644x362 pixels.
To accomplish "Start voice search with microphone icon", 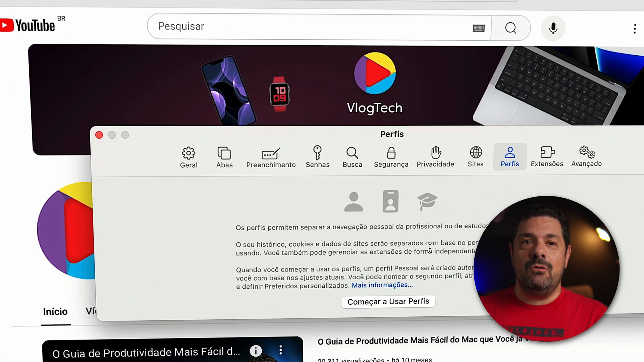I will [x=553, y=28].
